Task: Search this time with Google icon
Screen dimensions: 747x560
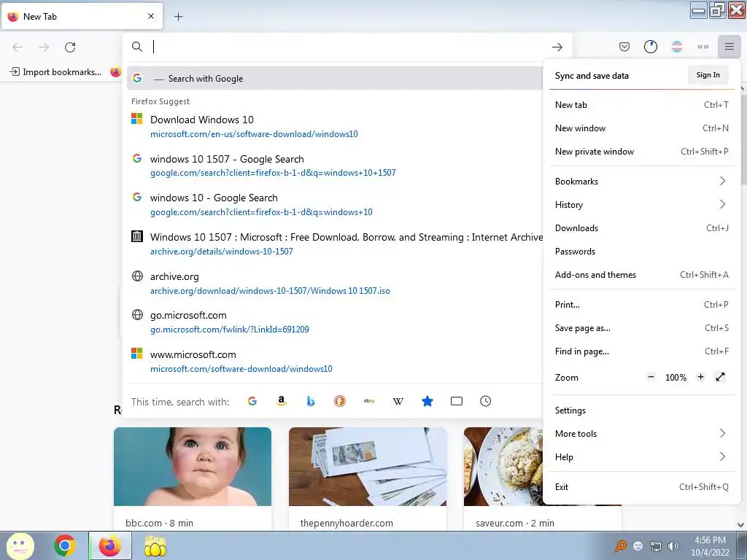Action: pyautogui.click(x=252, y=402)
